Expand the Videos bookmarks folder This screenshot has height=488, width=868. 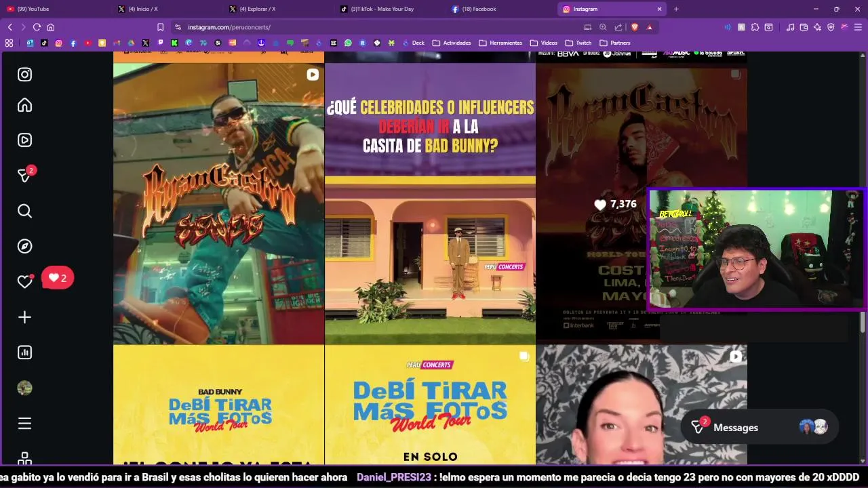click(x=544, y=43)
